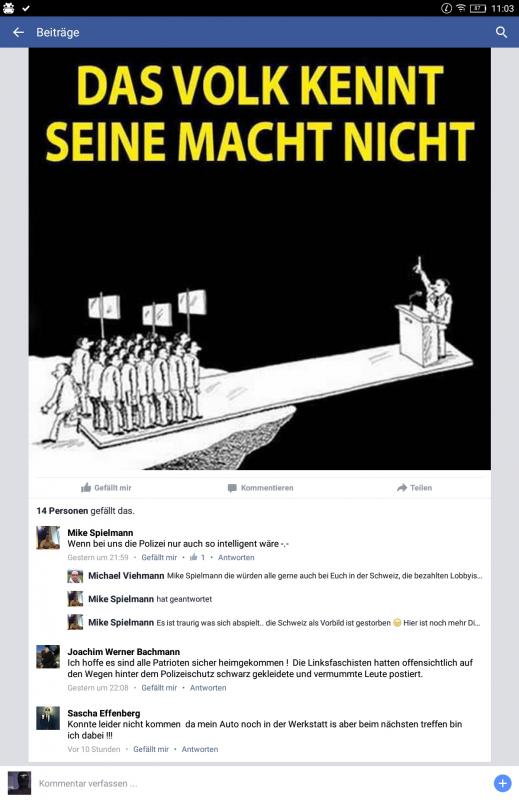Open the thumbs-up count on Mike Spielmann's comment

tap(197, 557)
